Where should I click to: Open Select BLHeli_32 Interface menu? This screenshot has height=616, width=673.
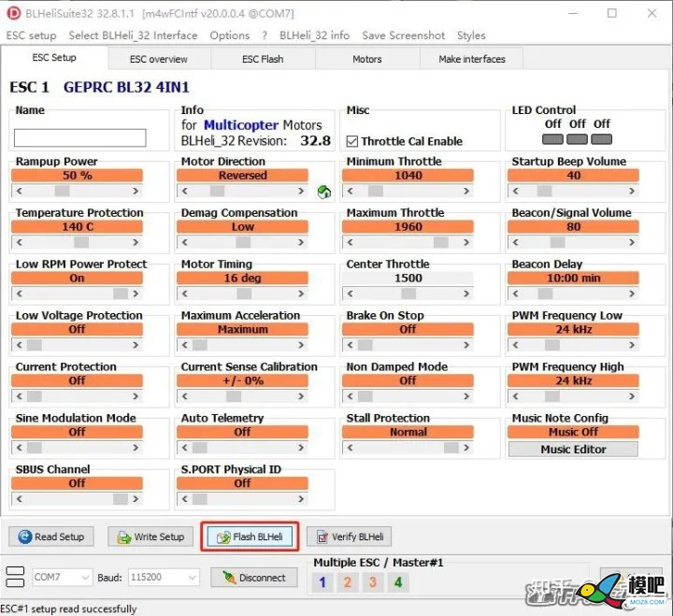point(133,36)
